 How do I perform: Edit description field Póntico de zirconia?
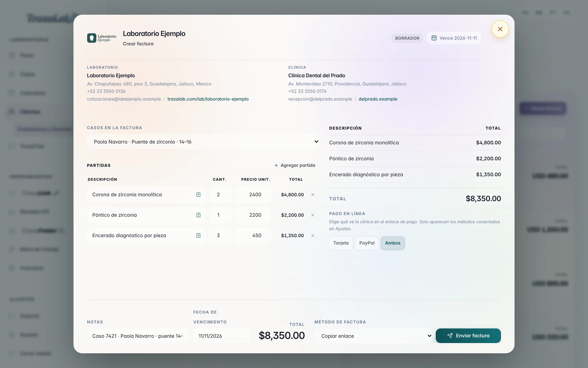[x=146, y=215]
